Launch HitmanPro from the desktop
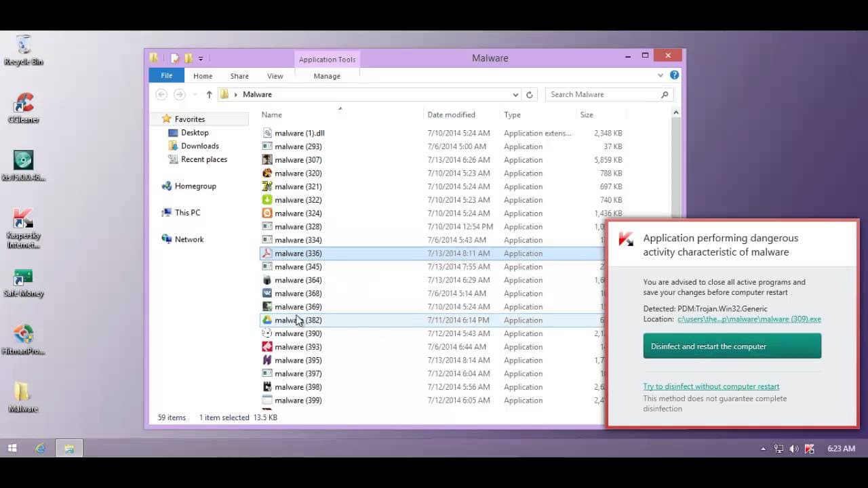The image size is (868, 488). 24,340
